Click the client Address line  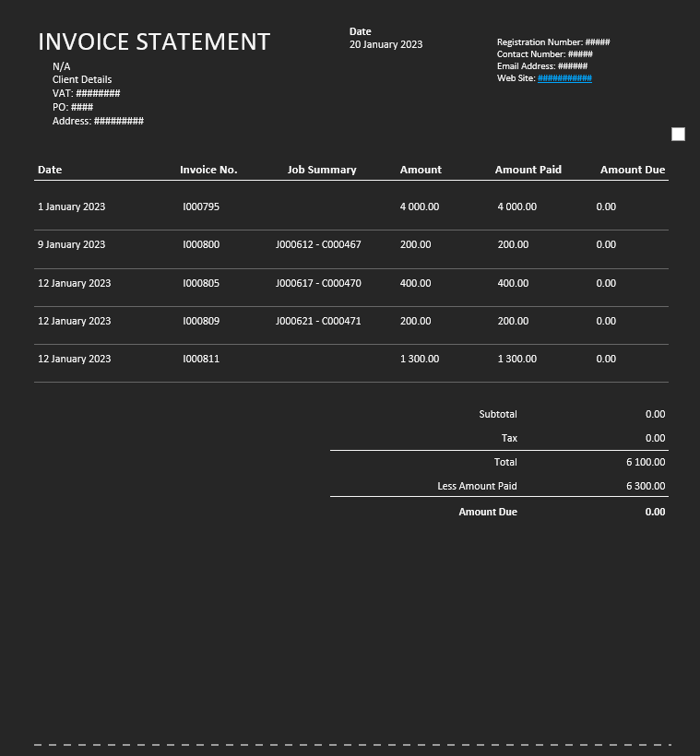(98, 121)
